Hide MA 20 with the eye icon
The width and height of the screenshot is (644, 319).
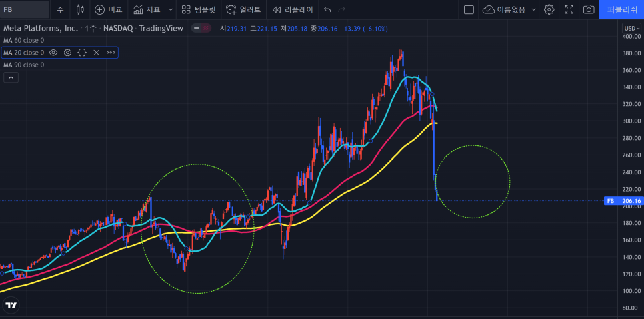point(53,53)
